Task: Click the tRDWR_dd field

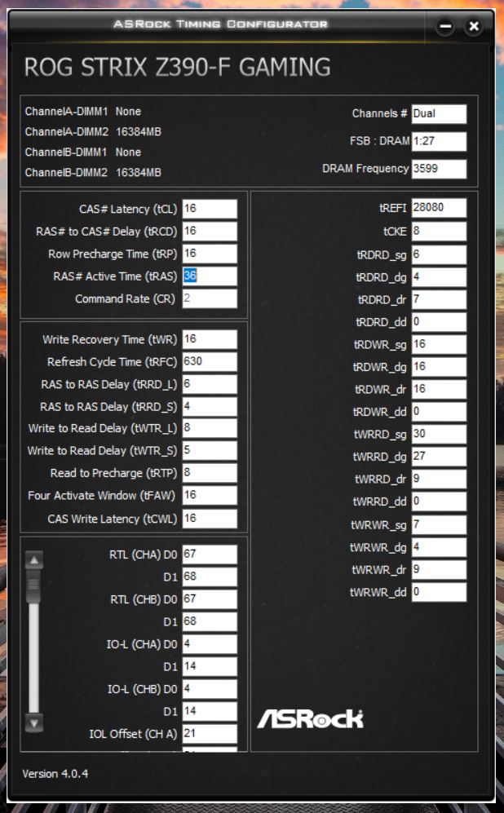Action: (x=440, y=412)
